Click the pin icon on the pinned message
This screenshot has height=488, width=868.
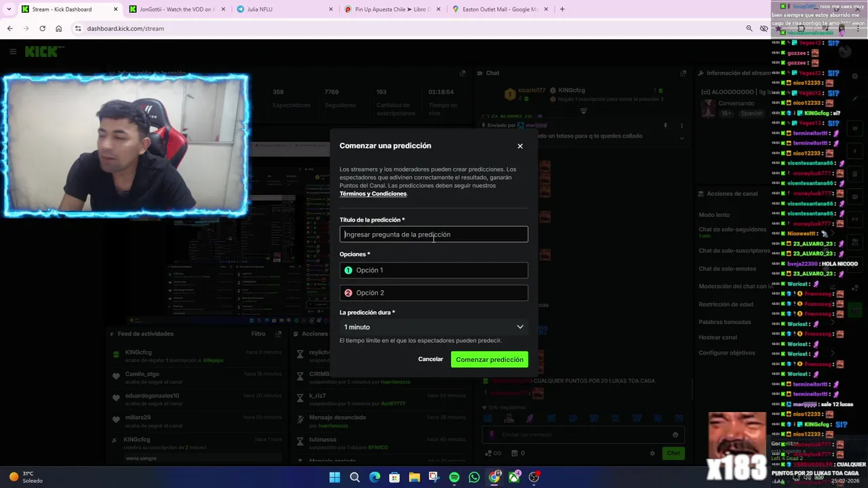pos(665,125)
